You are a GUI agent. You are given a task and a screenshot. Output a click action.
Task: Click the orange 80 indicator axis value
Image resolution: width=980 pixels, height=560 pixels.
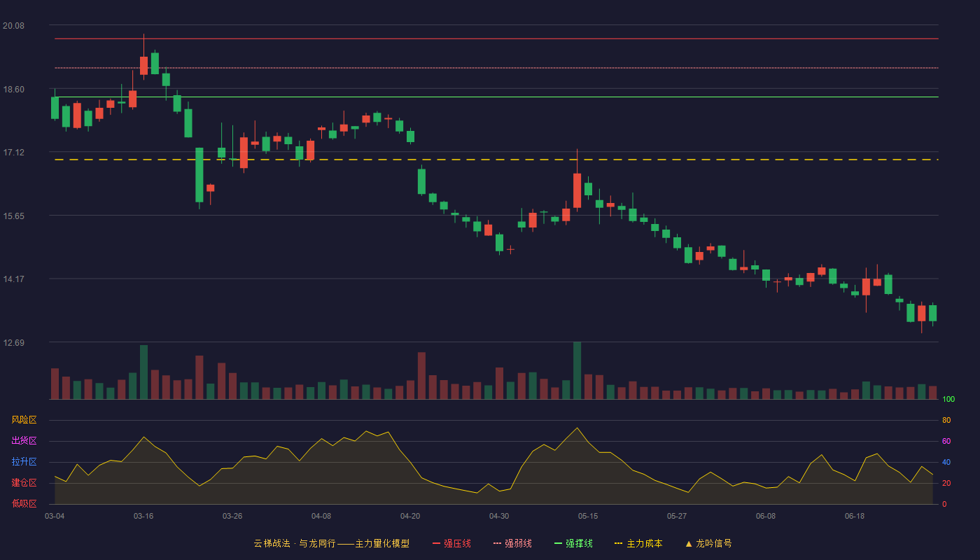click(x=946, y=421)
